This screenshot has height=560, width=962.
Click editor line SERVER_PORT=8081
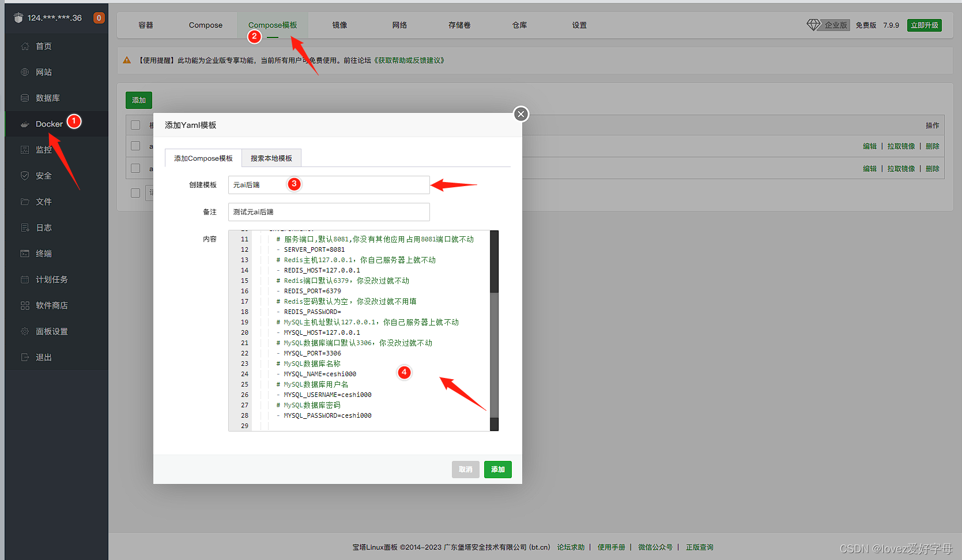(314, 249)
